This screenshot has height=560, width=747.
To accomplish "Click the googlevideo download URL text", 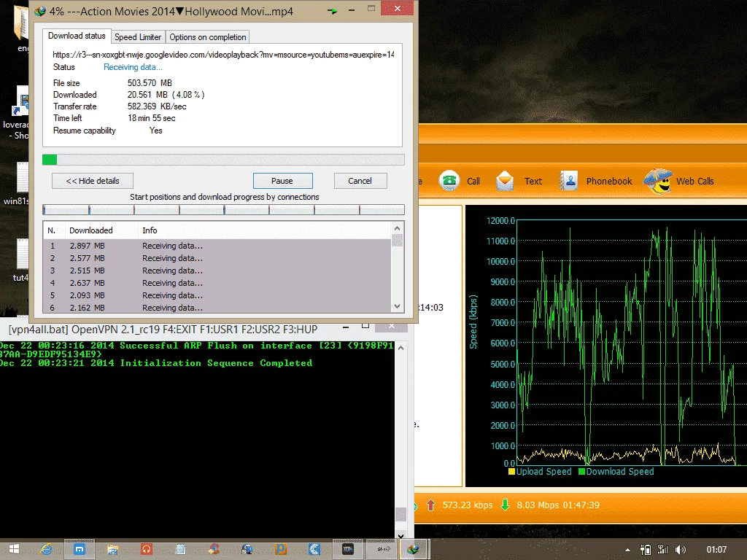I will [223, 55].
